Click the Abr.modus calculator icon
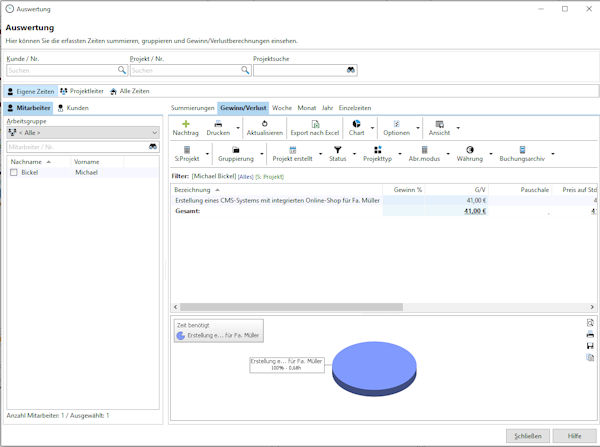Viewport: 600px width, 447px height. [424, 150]
